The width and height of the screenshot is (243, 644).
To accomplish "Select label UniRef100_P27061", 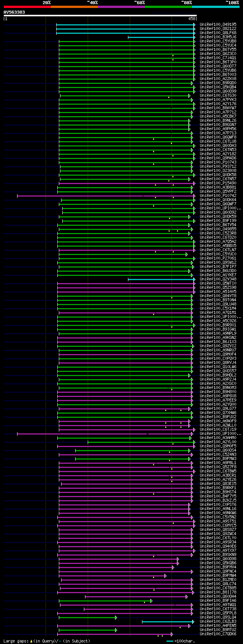I will click(x=218, y=258).
